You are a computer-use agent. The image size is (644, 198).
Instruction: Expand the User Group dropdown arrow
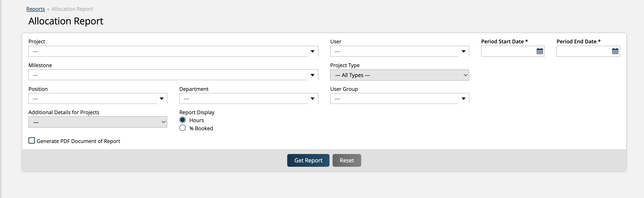click(463, 99)
